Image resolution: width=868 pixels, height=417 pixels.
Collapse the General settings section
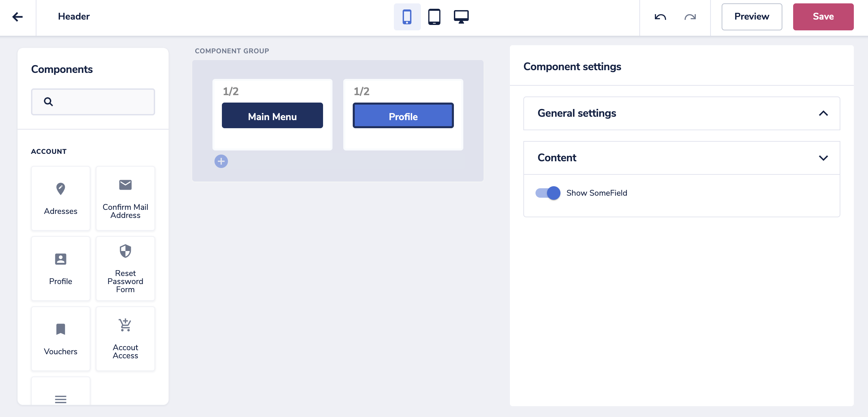pos(823,113)
